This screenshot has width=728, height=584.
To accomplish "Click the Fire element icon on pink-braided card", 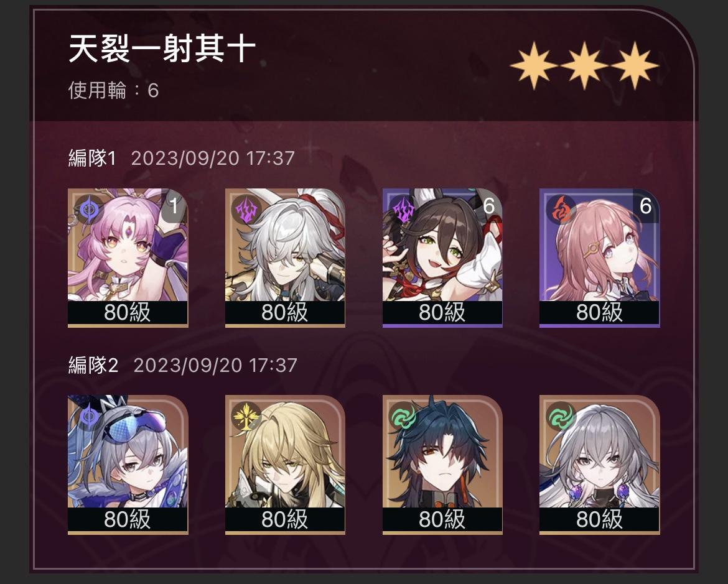I will coord(561,210).
